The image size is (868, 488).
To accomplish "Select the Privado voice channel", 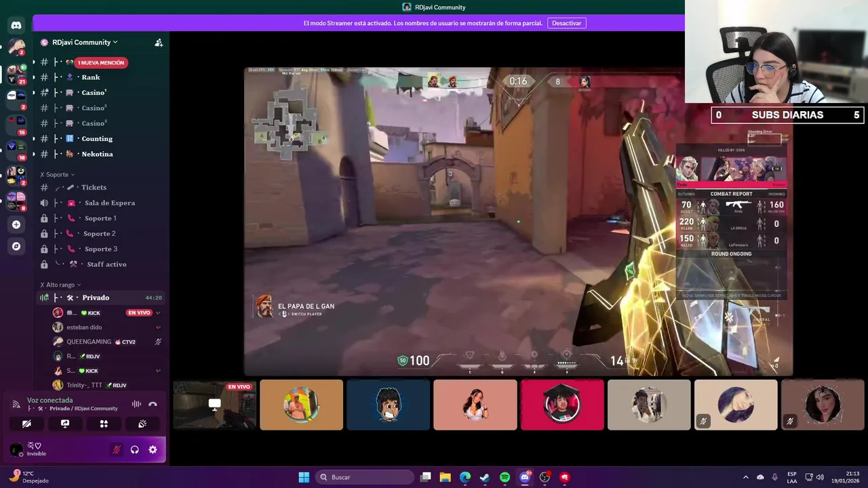I will pyautogui.click(x=100, y=298).
